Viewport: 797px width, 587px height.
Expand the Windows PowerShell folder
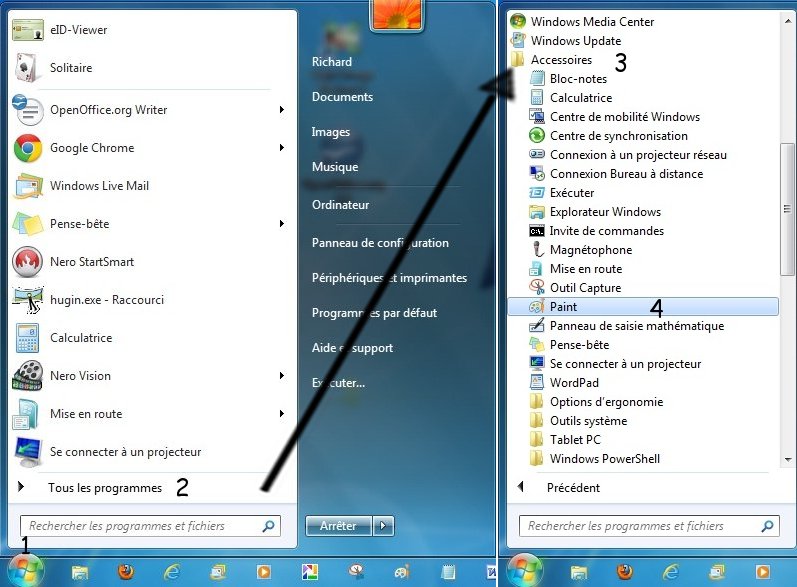595,459
